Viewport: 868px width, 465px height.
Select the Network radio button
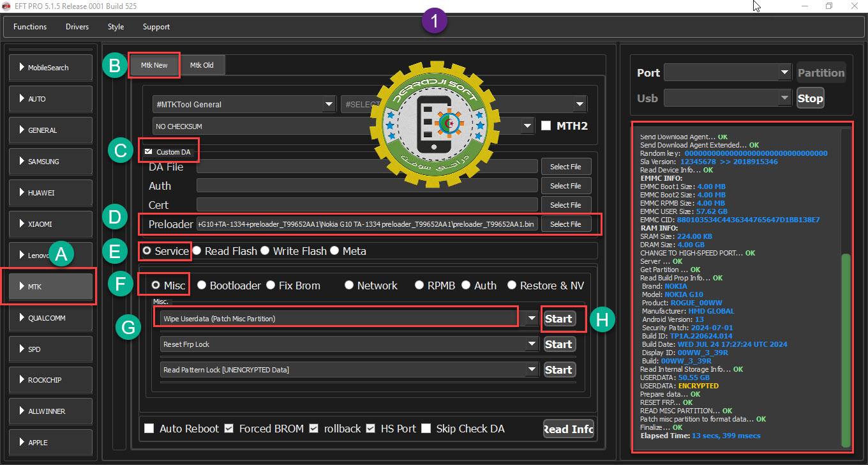349,286
